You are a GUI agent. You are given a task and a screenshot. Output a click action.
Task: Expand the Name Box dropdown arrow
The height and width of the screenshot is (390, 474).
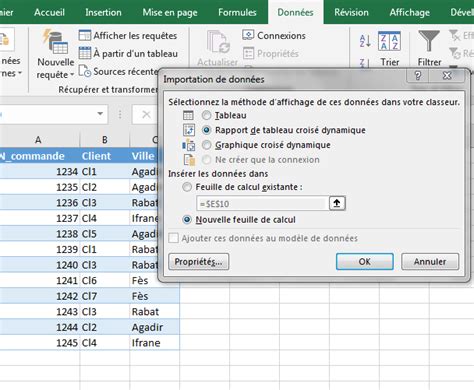click(x=100, y=114)
